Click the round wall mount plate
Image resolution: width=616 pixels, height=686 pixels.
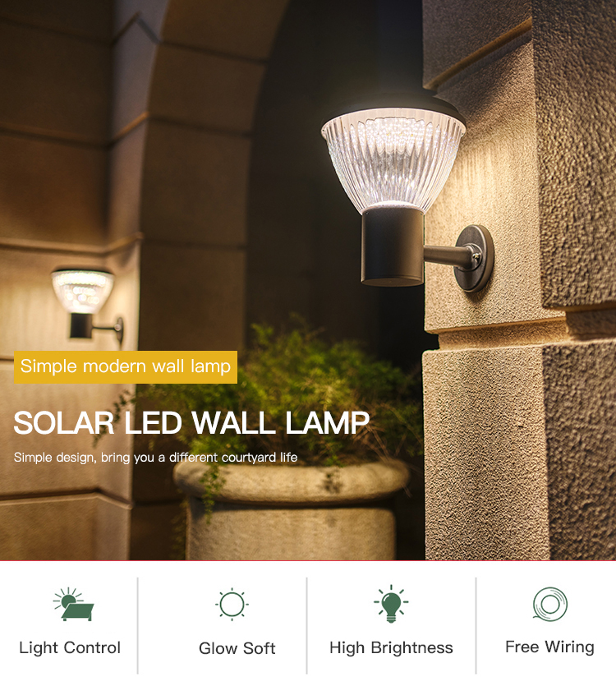coord(475,258)
